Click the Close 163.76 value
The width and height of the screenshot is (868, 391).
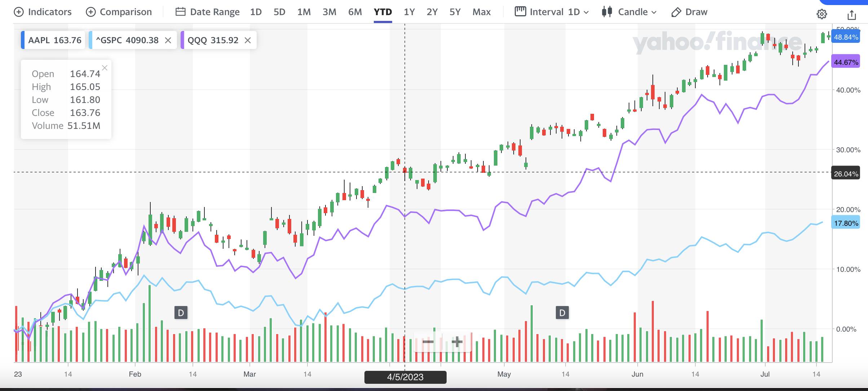click(x=85, y=113)
